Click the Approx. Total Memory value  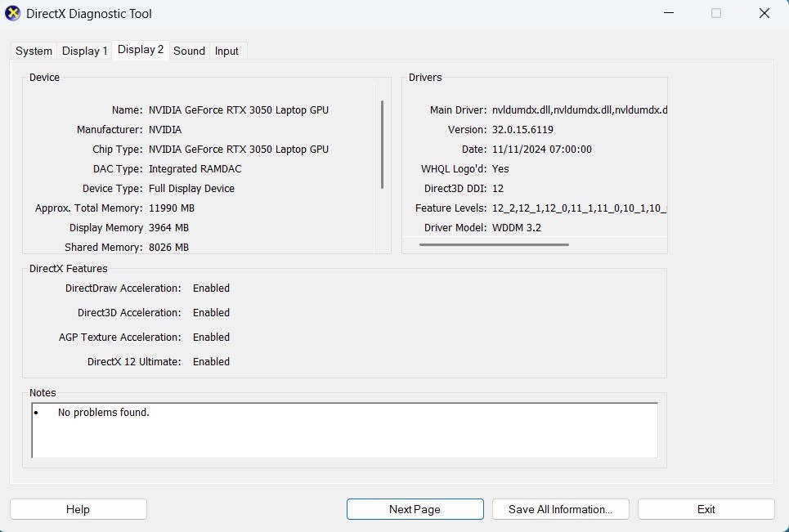click(171, 208)
